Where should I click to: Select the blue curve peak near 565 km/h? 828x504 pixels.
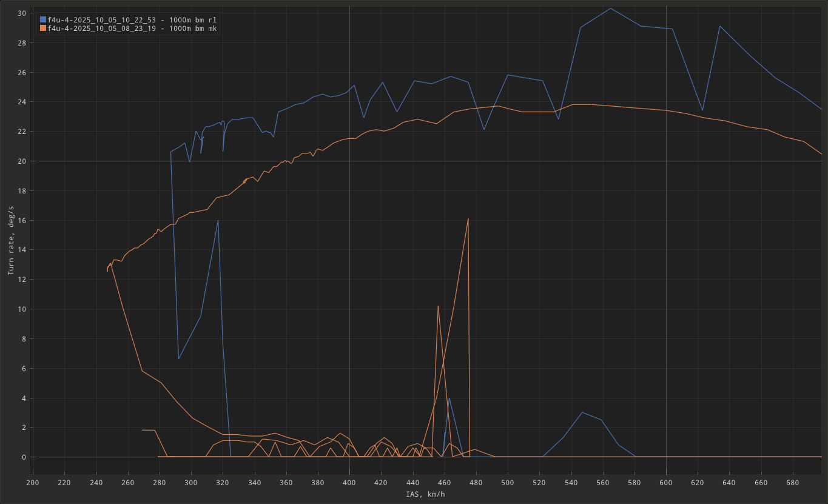pyautogui.click(x=610, y=8)
